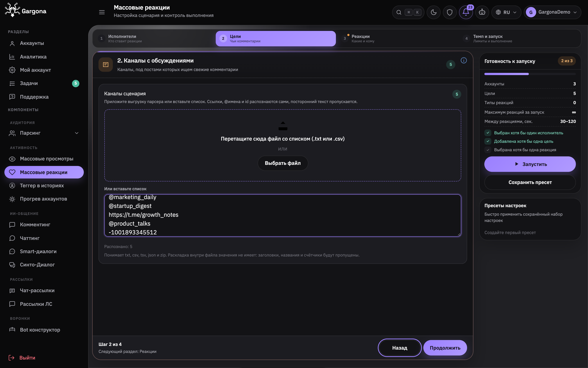Go to Мой аккаунт settings
588x368 pixels.
[44, 70]
